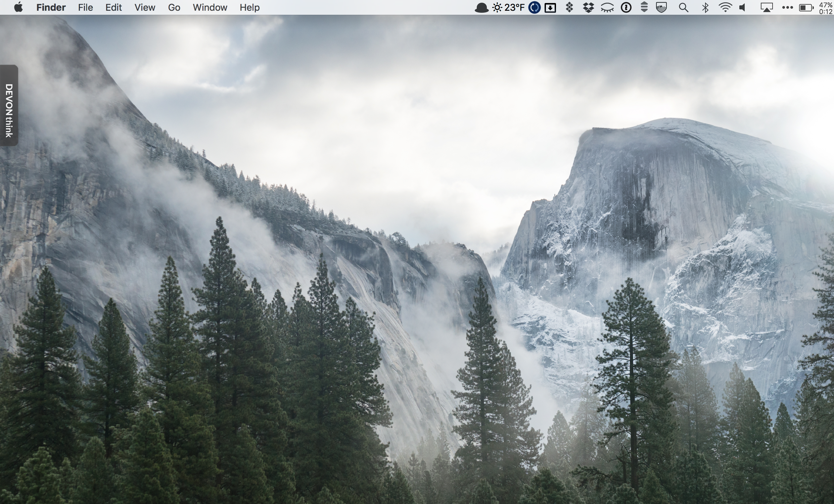The width and height of the screenshot is (834, 504).
Task: Open the Finder application menu
Action: (51, 7)
